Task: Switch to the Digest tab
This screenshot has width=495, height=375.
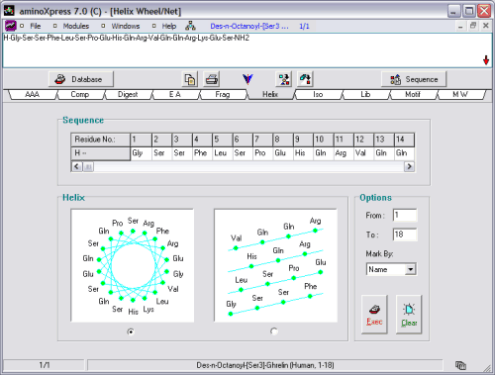Action: point(128,95)
